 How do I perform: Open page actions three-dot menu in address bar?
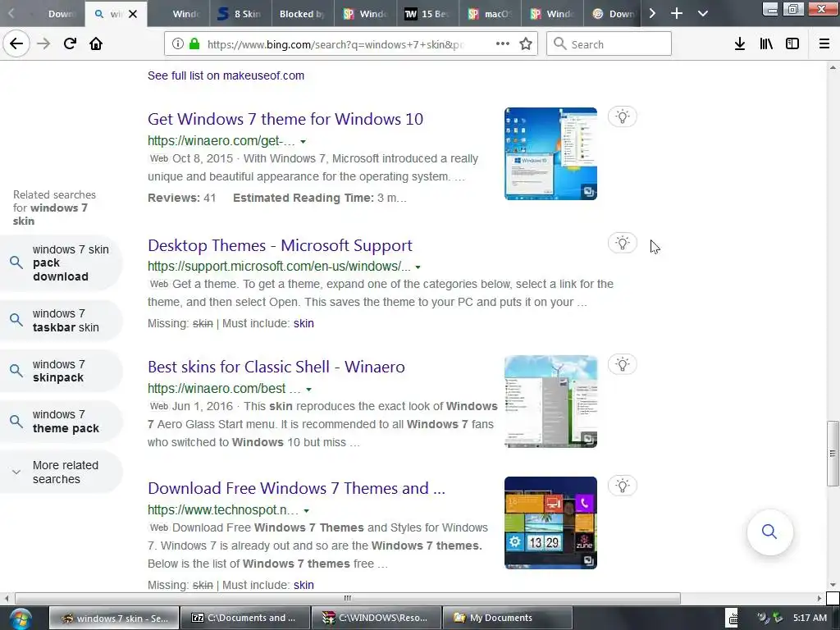[503, 44]
